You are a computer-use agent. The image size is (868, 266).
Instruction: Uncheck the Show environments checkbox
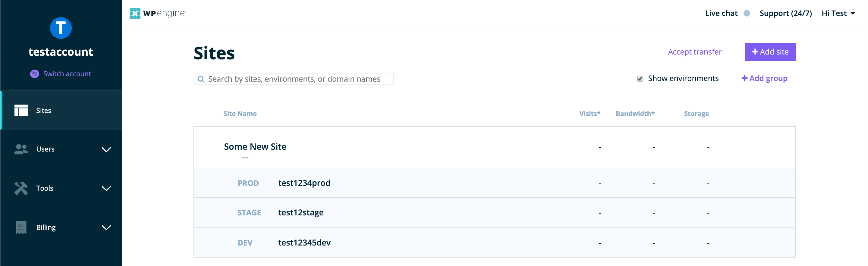click(640, 79)
